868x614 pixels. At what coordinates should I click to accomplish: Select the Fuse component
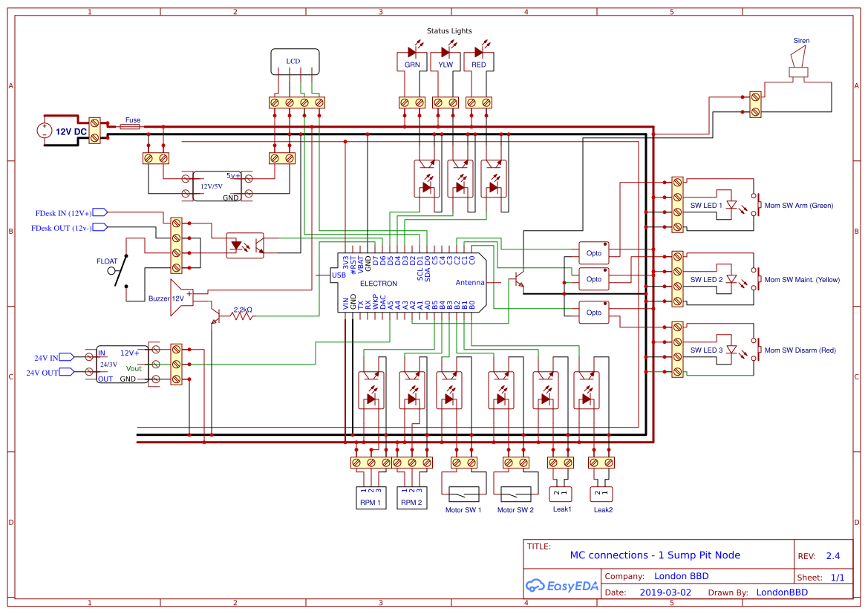point(130,127)
